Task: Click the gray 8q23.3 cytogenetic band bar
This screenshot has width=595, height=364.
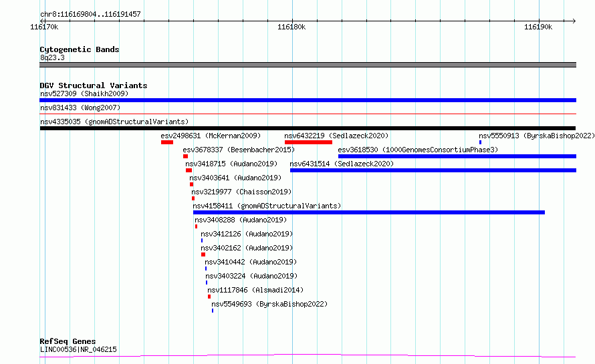Action: click(x=308, y=65)
